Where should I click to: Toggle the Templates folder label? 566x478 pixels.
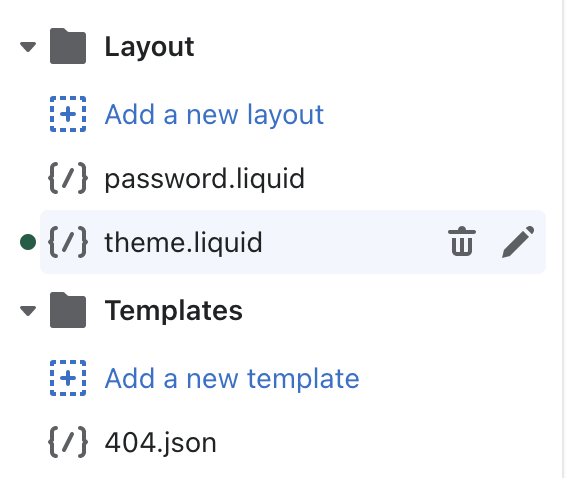coord(174,310)
